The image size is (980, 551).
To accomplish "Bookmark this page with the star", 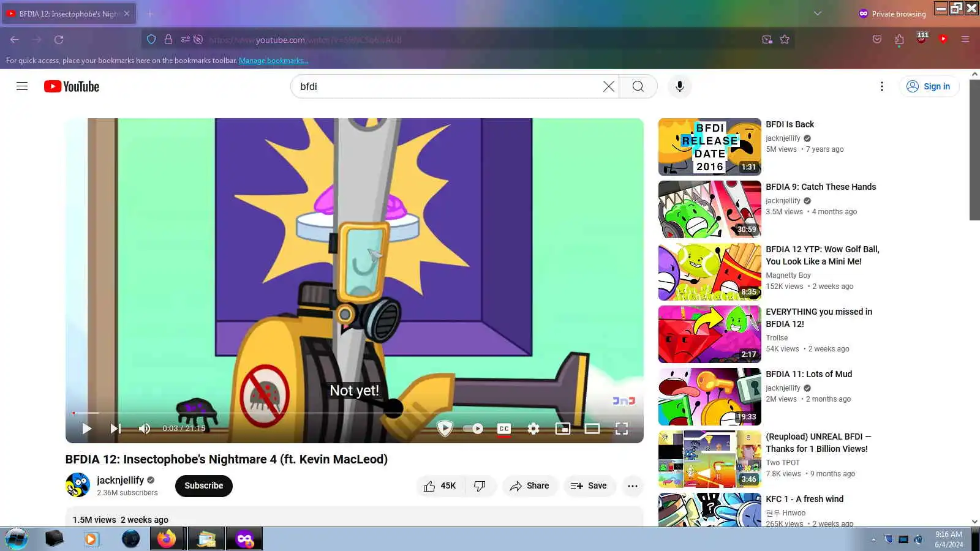I will coord(785,40).
